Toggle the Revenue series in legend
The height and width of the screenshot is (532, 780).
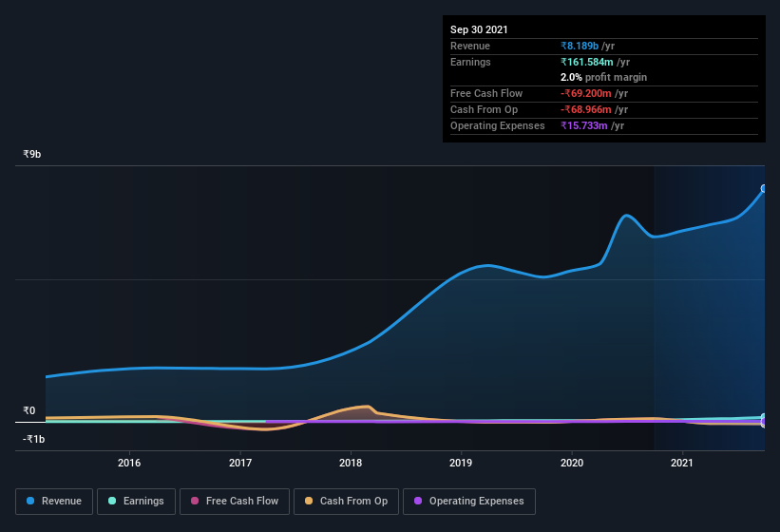(x=54, y=502)
